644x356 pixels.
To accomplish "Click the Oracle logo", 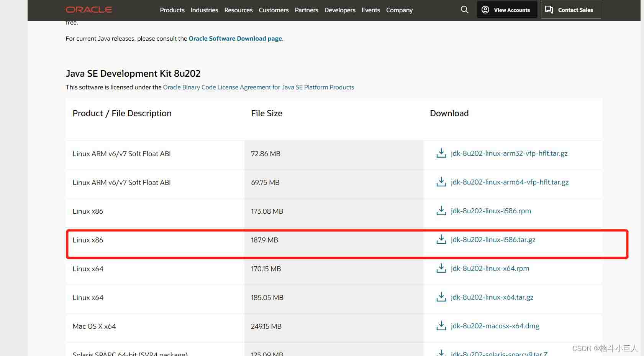I will pyautogui.click(x=89, y=10).
